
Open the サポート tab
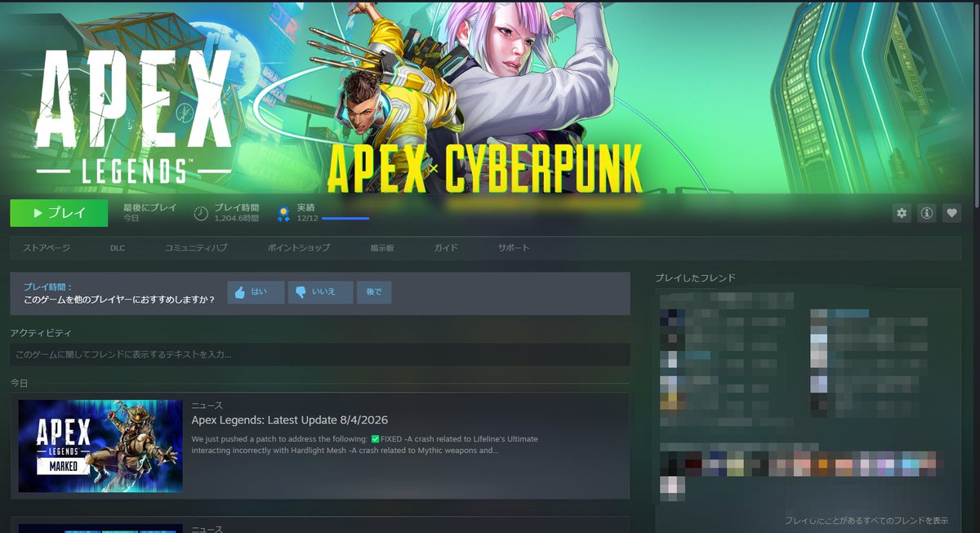(x=514, y=247)
